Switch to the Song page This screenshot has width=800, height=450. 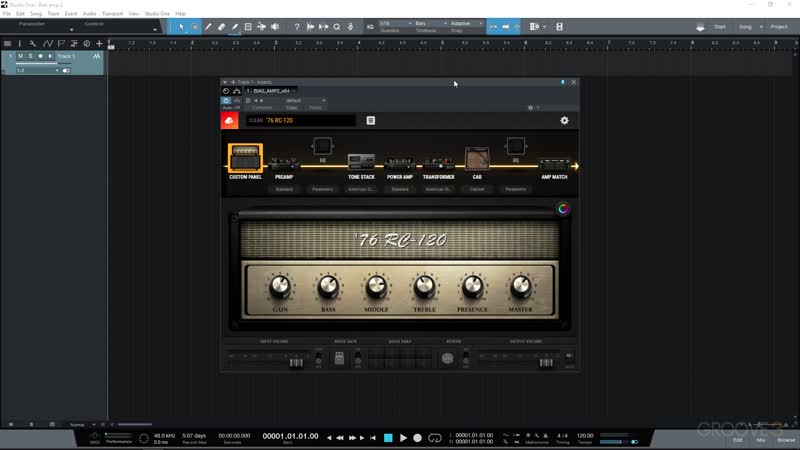tap(745, 27)
